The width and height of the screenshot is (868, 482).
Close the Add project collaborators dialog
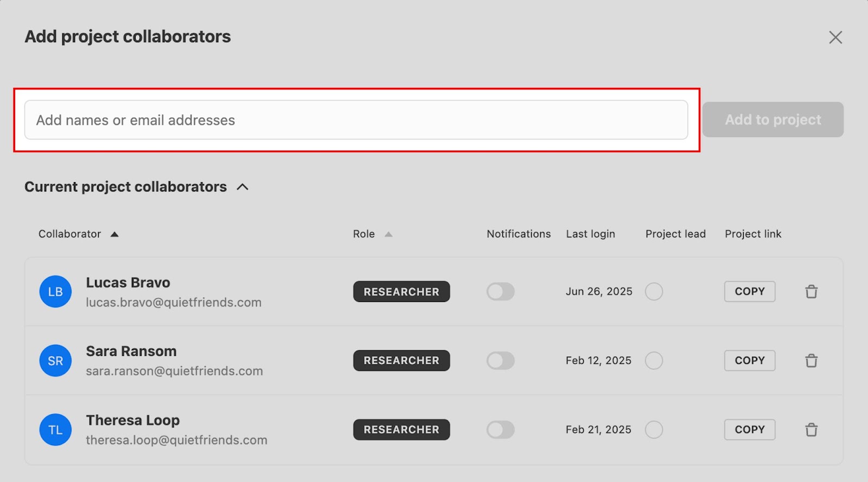(x=835, y=37)
